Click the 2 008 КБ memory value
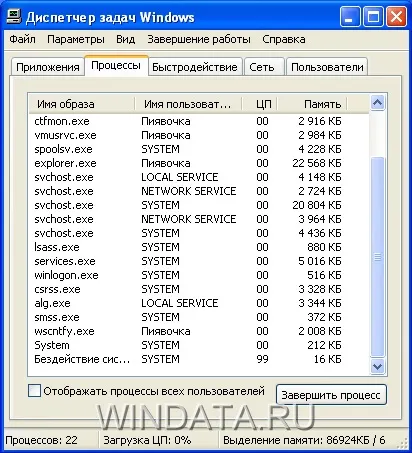 pyautogui.click(x=320, y=331)
